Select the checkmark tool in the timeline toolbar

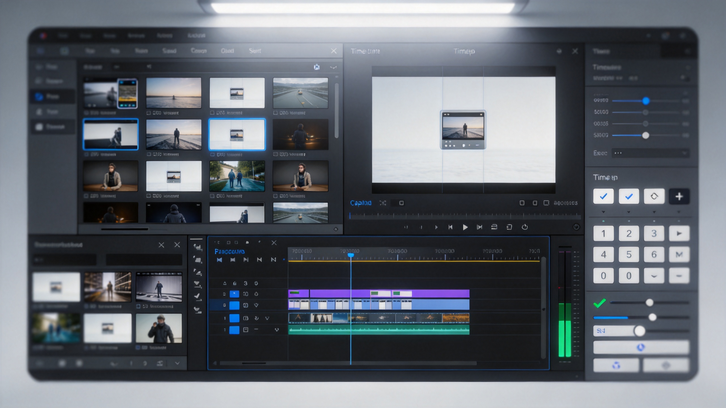(x=198, y=296)
